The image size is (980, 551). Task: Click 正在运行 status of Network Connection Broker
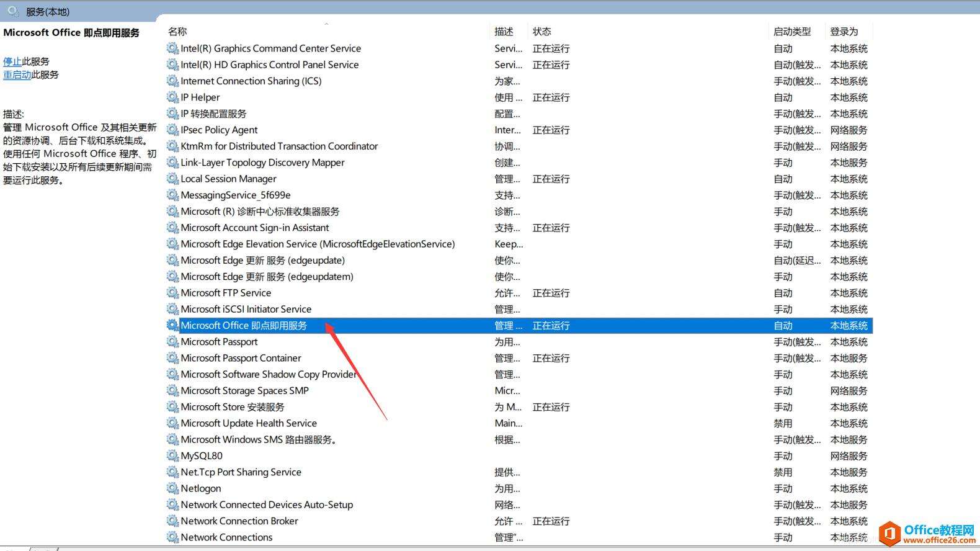tap(551, 521)
